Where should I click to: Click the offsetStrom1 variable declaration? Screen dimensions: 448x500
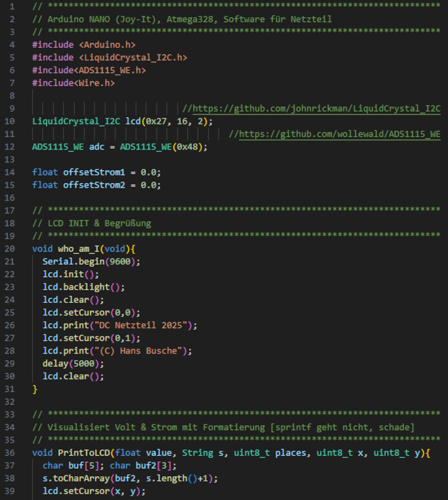tap(94, 172)
